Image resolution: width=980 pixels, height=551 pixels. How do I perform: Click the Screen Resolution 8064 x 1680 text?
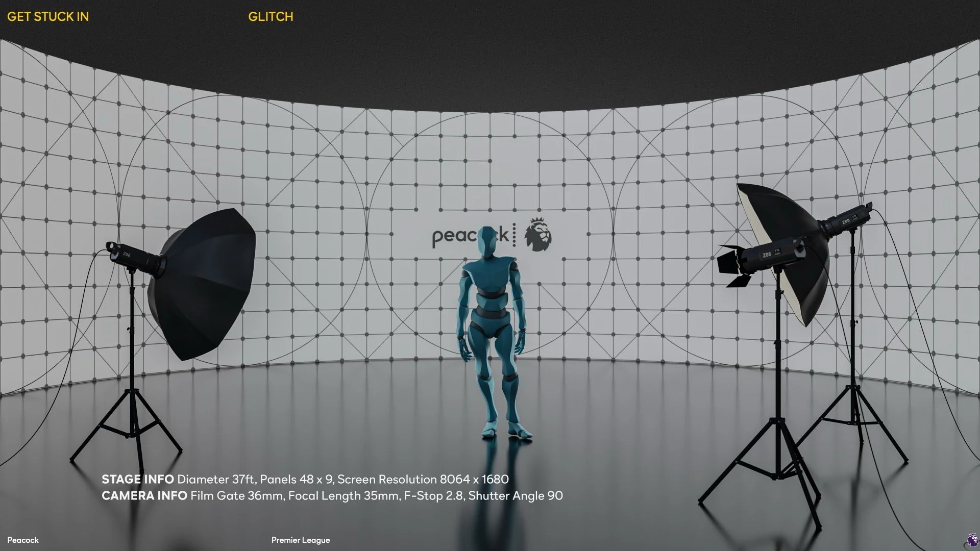click(x=423, y=480)
